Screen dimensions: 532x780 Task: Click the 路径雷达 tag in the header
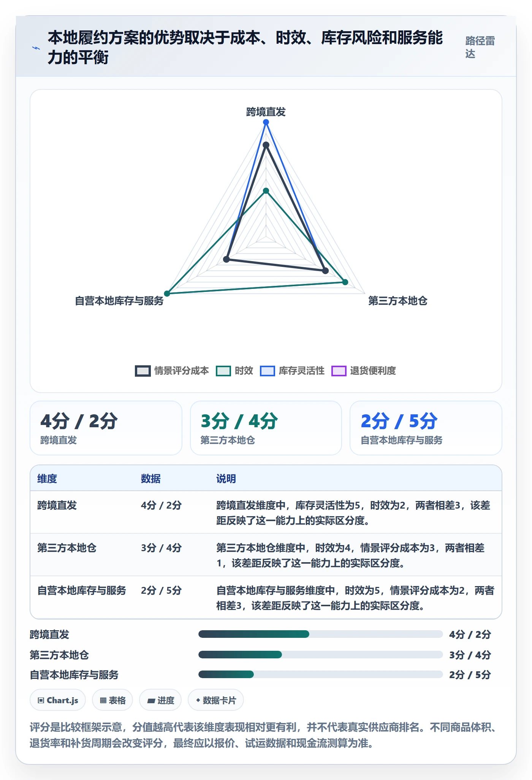[x=480, y=47]
